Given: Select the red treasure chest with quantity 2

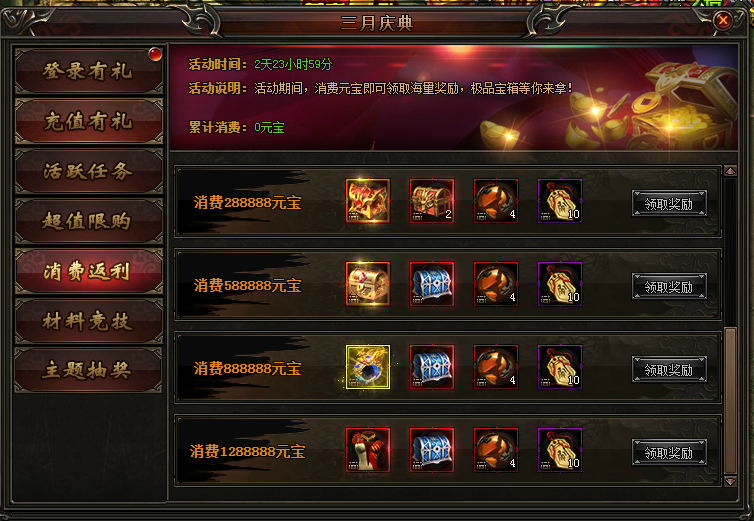Looking at the screenshot, I should click(432, 201).
